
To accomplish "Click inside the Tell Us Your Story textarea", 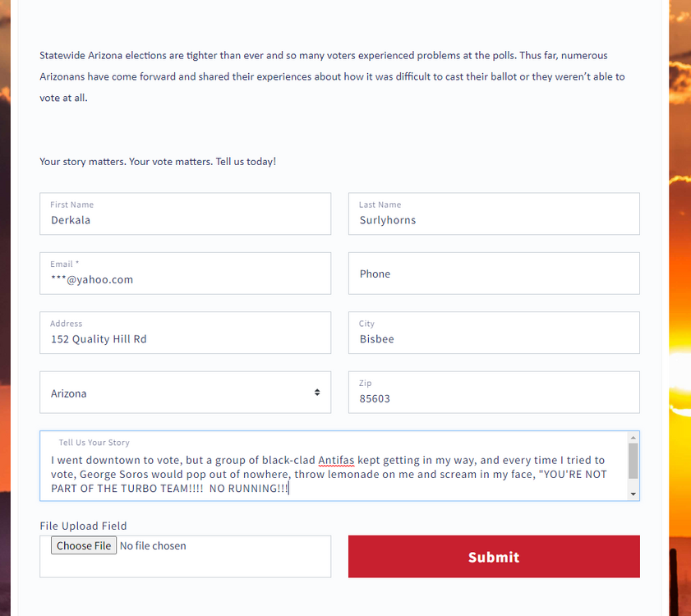I will (x=329, y=475).
